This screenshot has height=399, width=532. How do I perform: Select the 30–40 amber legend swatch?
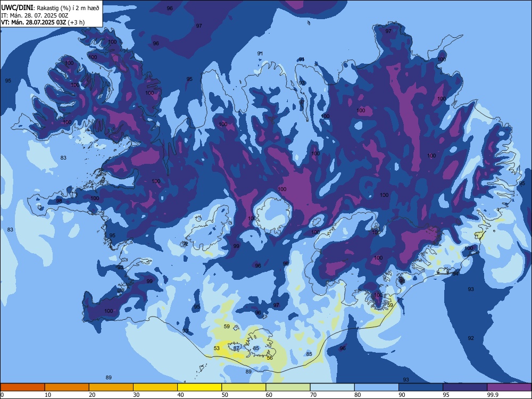(x=155, y=387)
